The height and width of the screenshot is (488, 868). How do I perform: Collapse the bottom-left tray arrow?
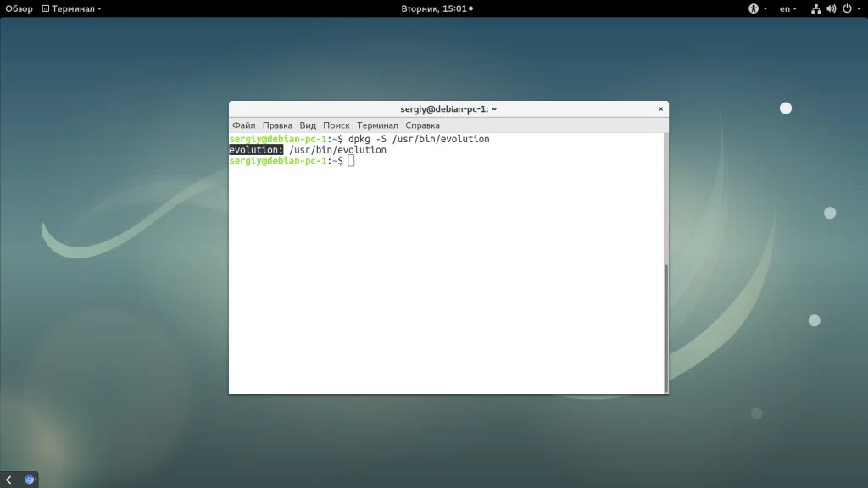[9, 480]
